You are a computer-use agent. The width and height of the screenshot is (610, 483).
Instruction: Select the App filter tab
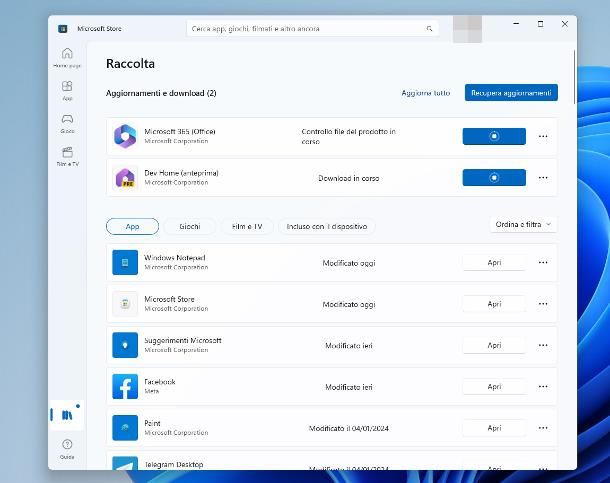click(132, 226)
